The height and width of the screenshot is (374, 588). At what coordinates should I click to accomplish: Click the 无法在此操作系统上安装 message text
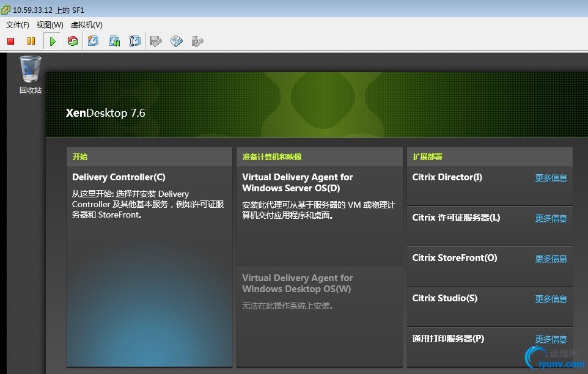coord(288,306)
